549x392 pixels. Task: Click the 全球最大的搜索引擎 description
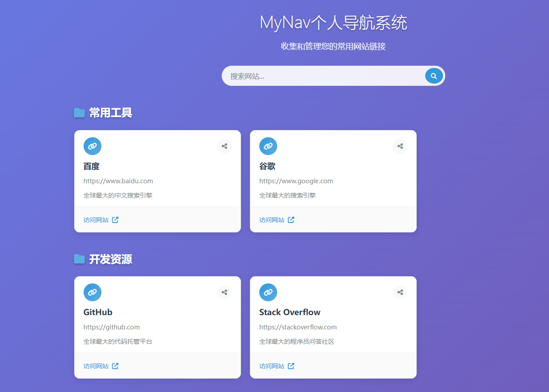pyautogui.click(x=287, y=195)
